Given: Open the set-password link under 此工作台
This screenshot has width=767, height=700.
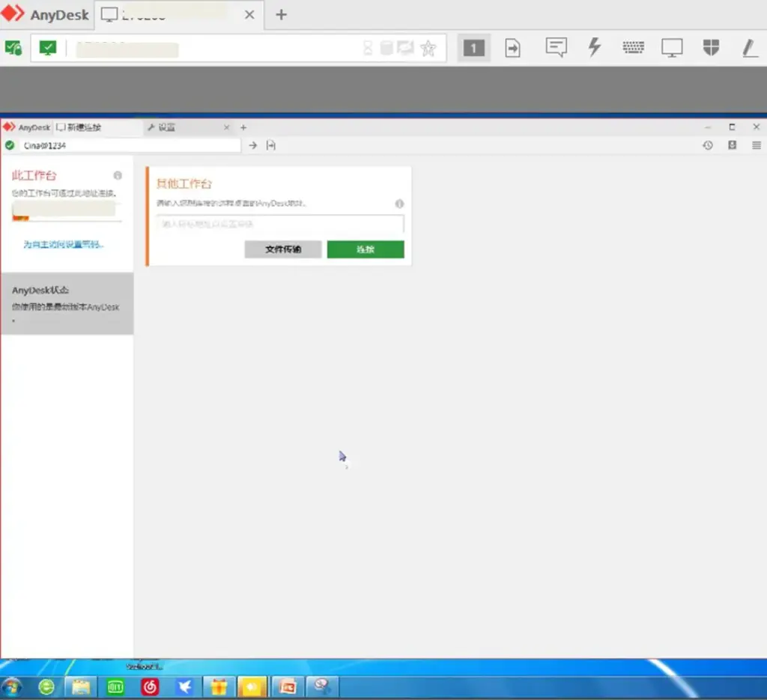Looking at the screenshot, I should pyautogui.click(x=64, y=244).
